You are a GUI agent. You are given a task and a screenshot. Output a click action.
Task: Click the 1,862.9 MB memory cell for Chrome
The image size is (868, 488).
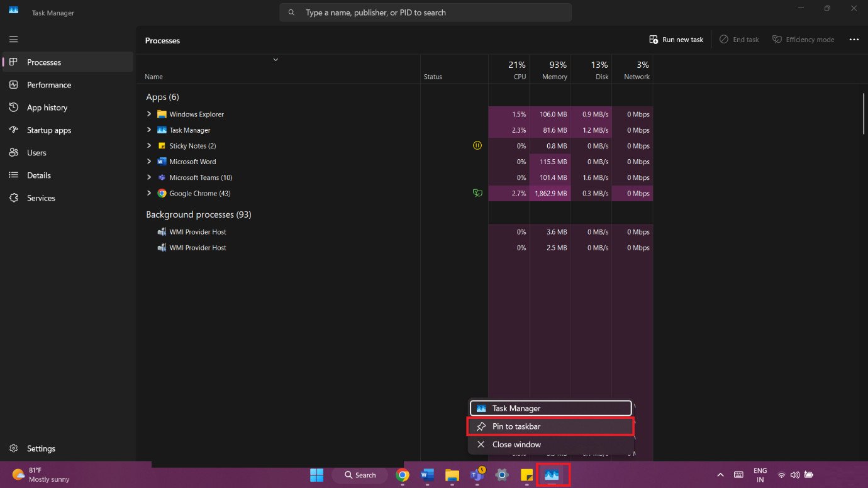[x=550, y=193]
